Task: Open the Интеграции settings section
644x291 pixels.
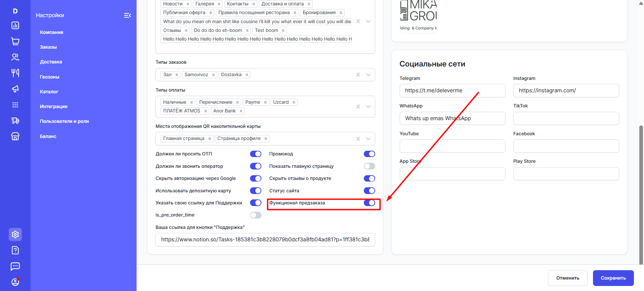Action: [x=54, y=106]
